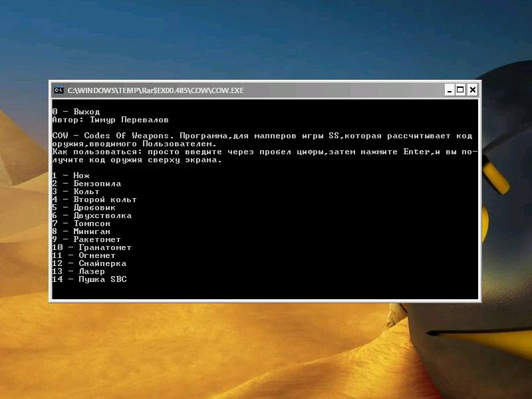Maximize the console window
This screenshot has width=532, height=399.
pyautogui.click(x=460, y=90)
